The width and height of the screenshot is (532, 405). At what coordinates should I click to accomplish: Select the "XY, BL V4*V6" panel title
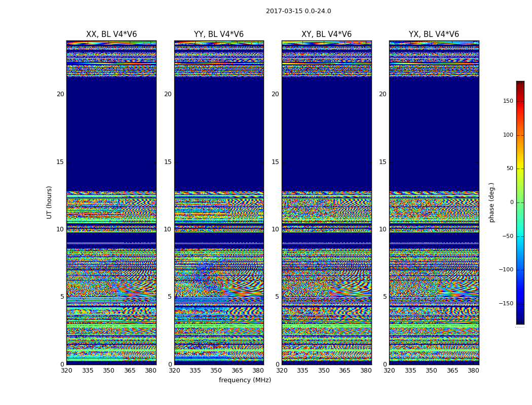(x=326, y=34)
